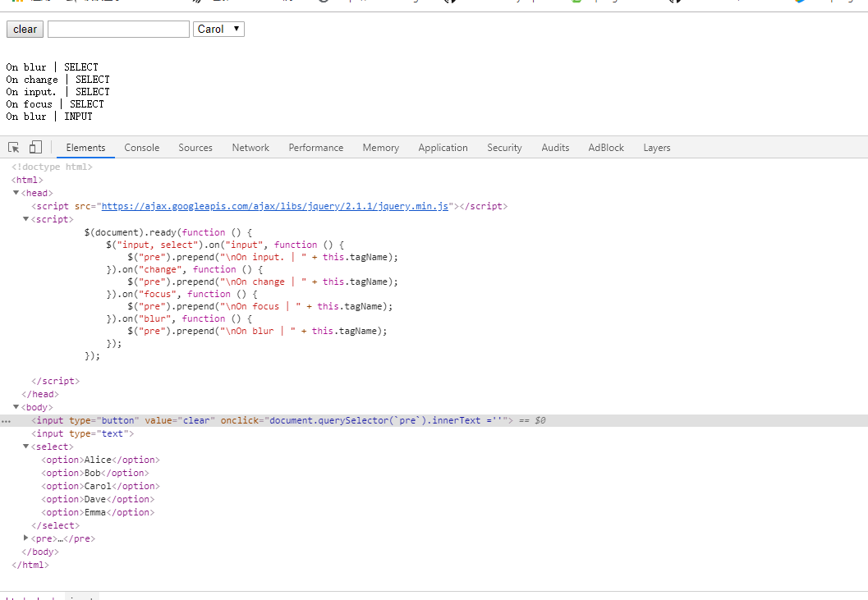Click the .on("change" handler code line
Screen dimensions: 868x600
[x=184, y=269]
